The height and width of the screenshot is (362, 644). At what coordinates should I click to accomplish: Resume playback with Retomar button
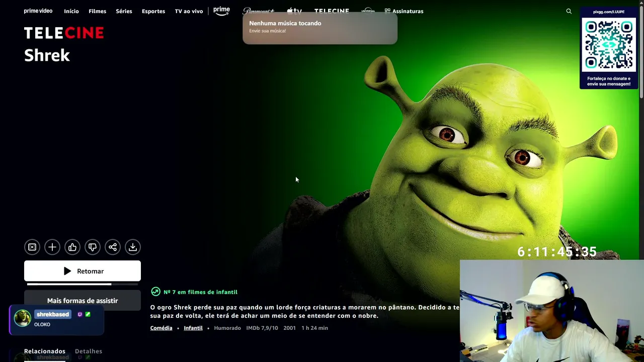point(83,271)
